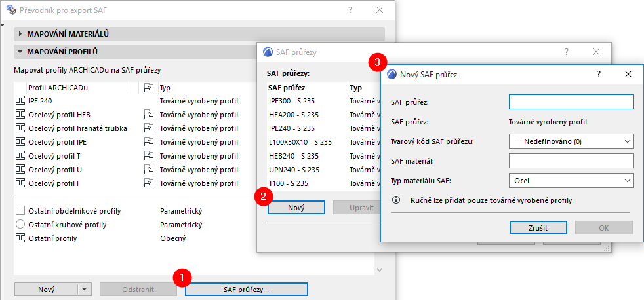Click the profile icon of Ocelový profil I

pos(20,183)
